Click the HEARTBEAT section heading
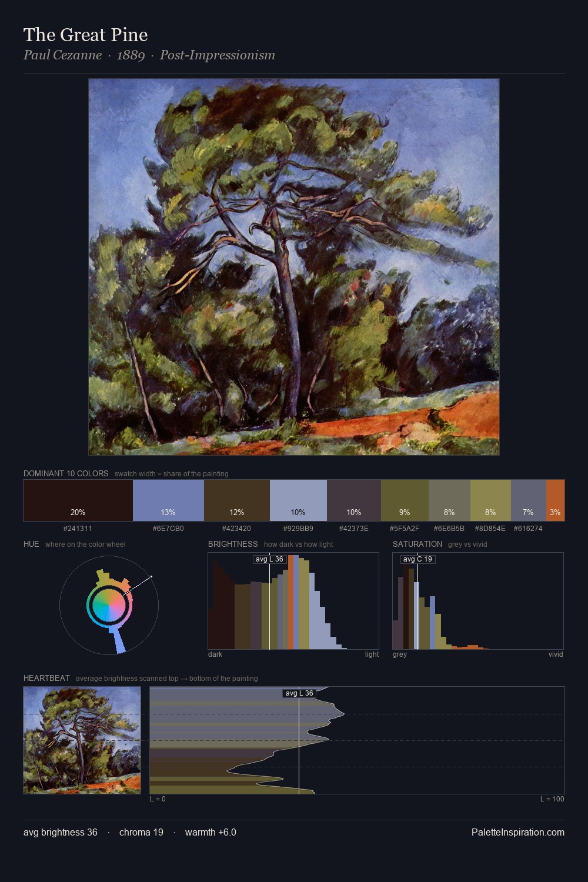Screen dimensions: 588x882 (x=46, y=678)
